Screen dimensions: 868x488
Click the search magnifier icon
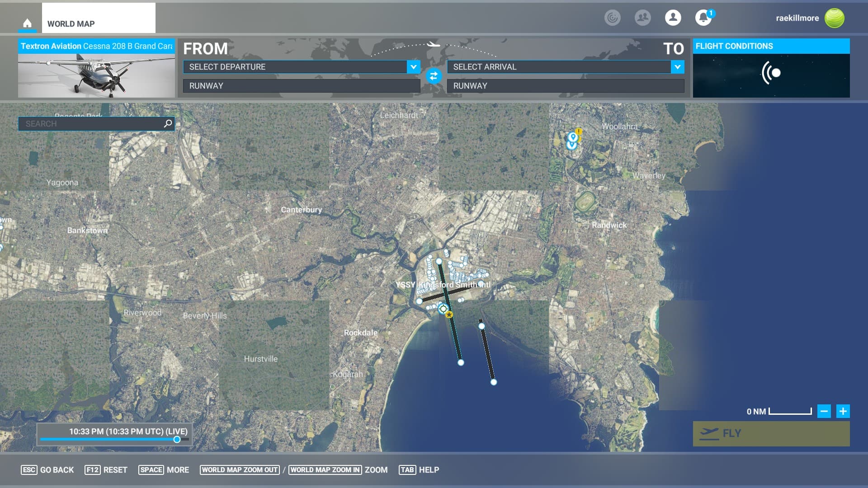168,123
